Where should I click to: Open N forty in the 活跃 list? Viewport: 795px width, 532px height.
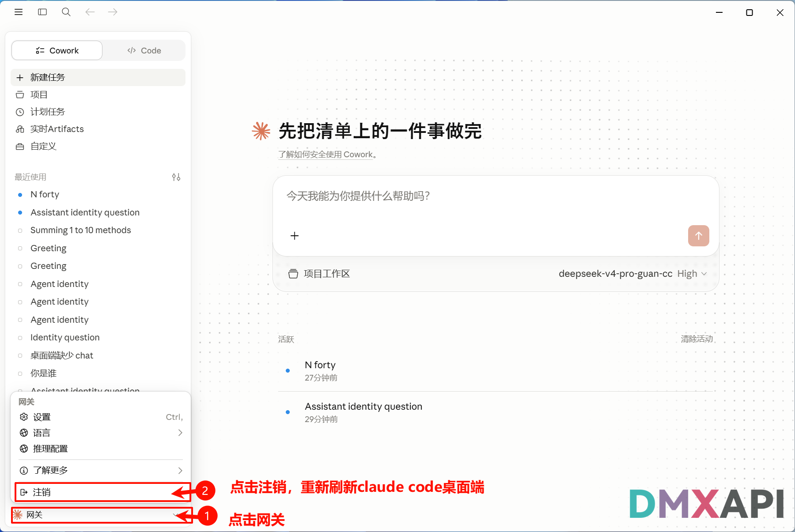tap(496, 371)
